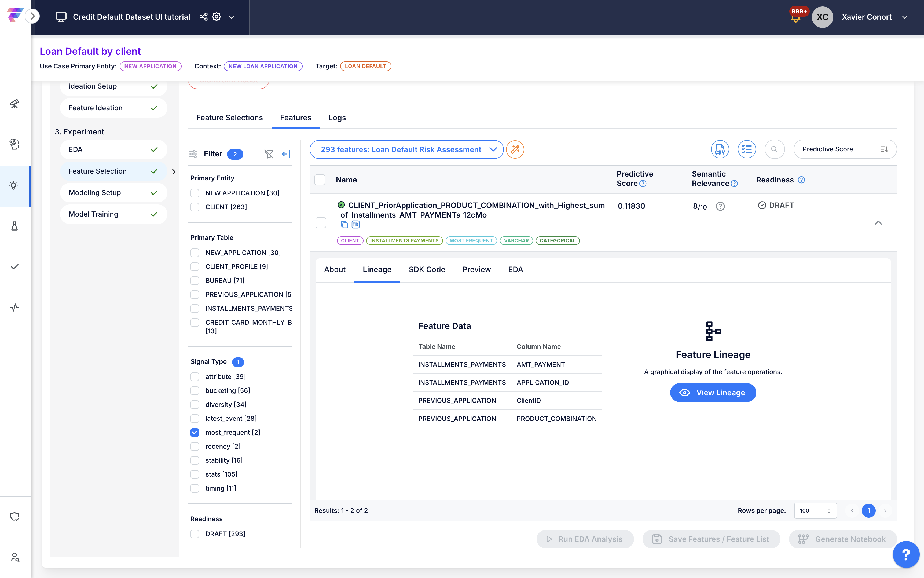Click the clear filters funnel icon
Screen dimensions: 924x578
(269, 154)
